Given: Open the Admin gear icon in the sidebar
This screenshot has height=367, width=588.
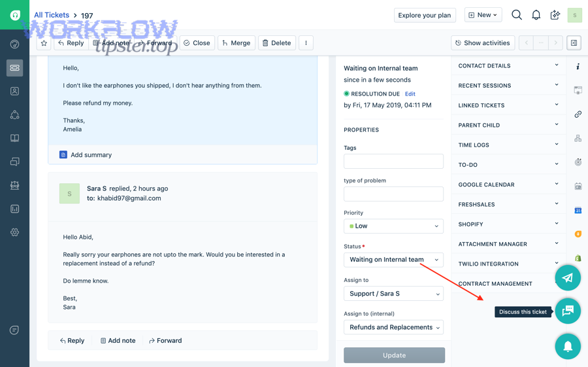Looking at the screenshot, I should pyautogui.click(x=14, y=232).
